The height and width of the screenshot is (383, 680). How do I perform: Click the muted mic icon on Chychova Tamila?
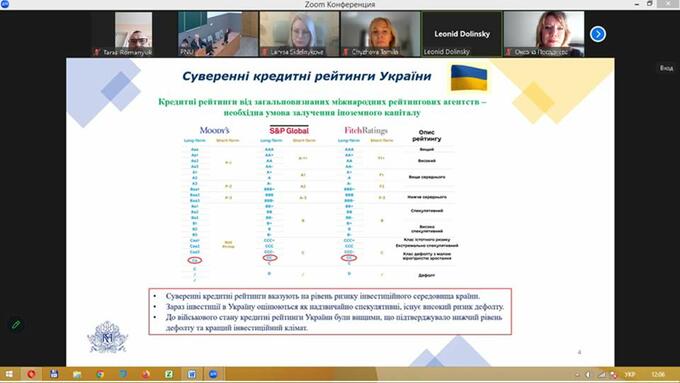(x=345, y=52)
